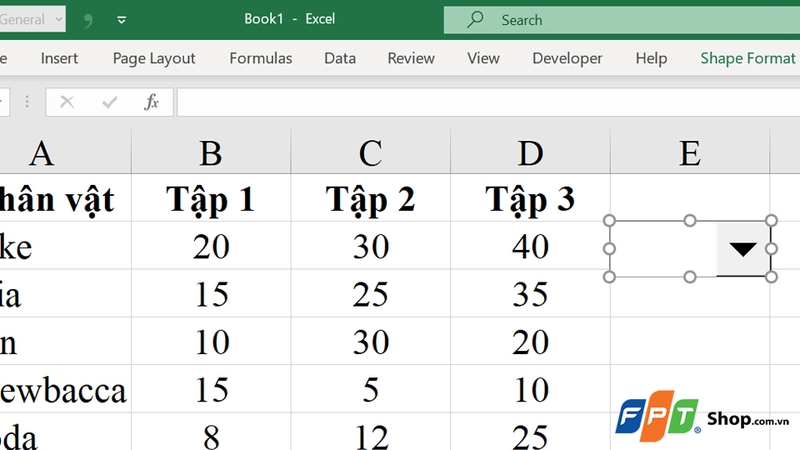The image size is (800, 450).
Task: Click the Cancel X icon in formula bar
Action: [67, 102]
